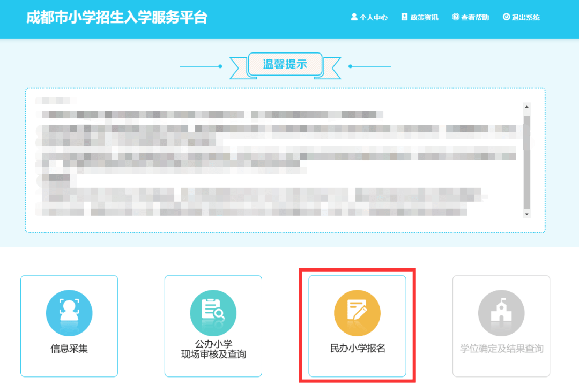Click the 民办小学报名 pencil icon

tap(357, 312)
